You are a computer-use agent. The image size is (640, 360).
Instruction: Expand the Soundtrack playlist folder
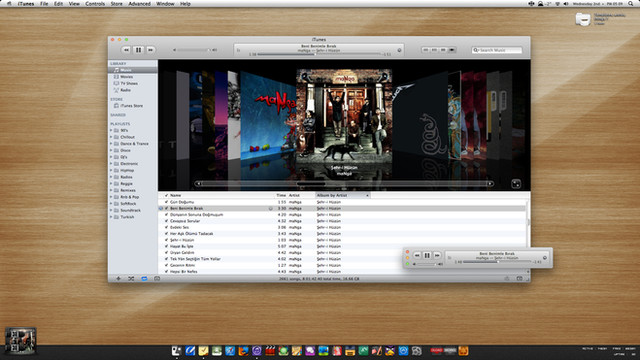[111, 210]
